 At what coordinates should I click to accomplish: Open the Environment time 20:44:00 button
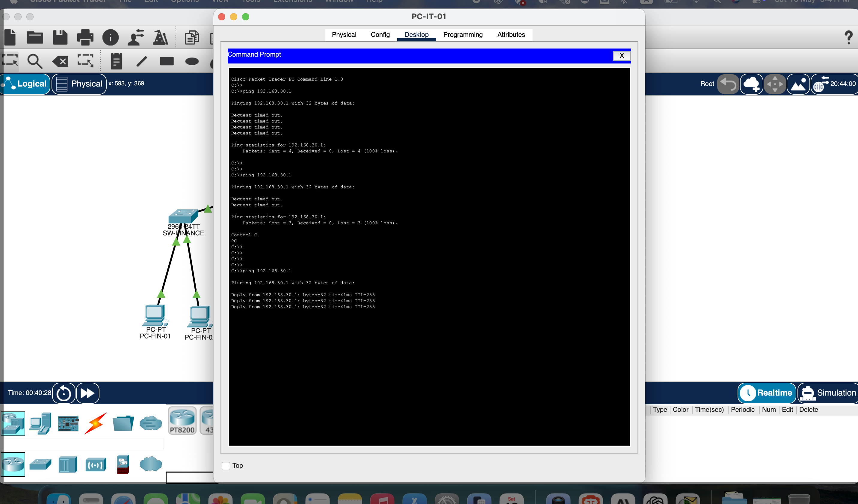coord(834,84)
